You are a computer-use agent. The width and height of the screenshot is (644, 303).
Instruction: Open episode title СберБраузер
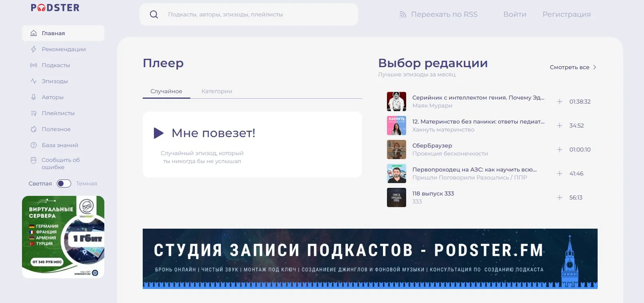click(432, 146)
